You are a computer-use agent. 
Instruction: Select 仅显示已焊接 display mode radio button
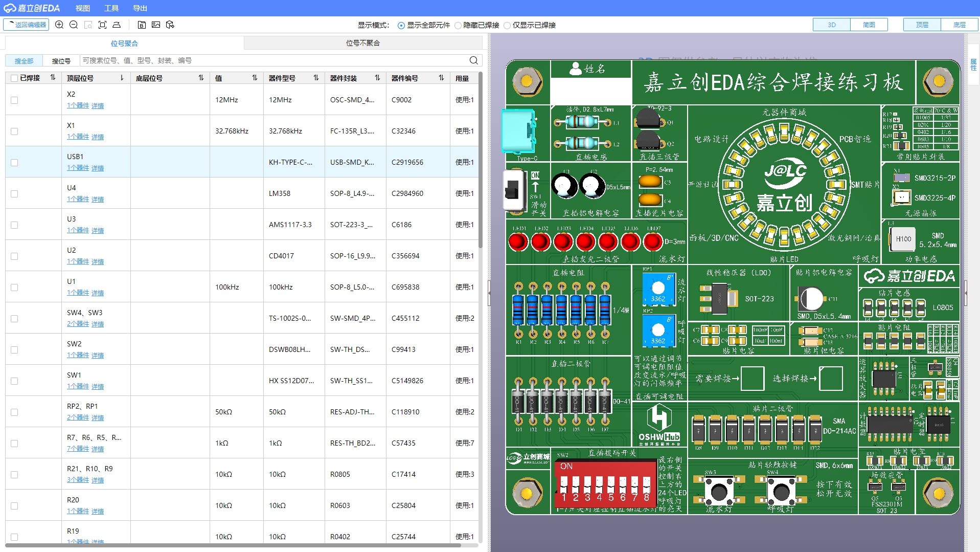tap(507, 26)
